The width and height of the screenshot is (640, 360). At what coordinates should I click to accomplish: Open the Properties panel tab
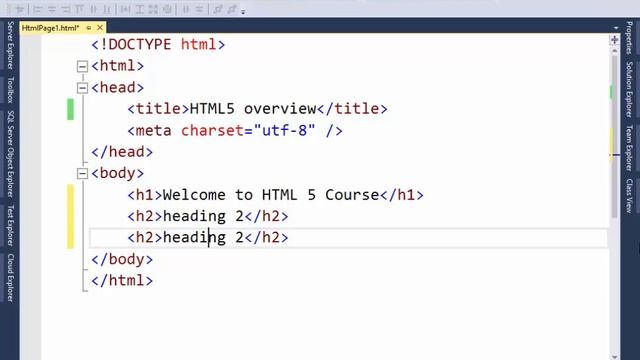click(x=629, y=38)
